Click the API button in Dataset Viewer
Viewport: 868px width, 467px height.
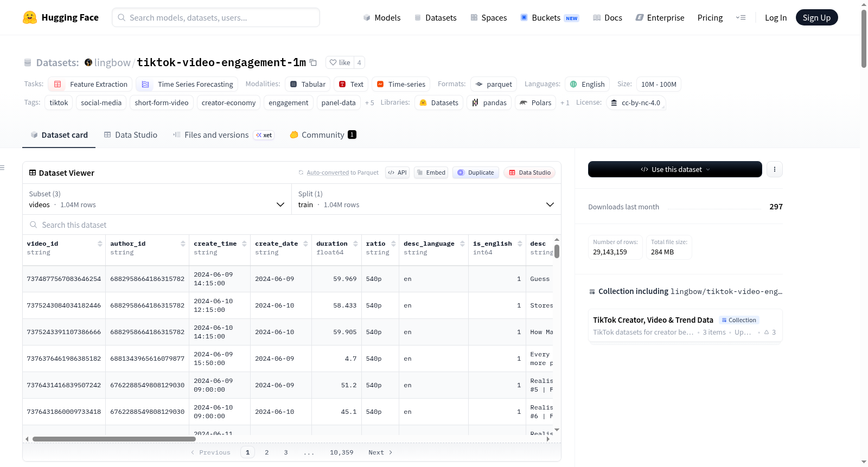[397, 172]
